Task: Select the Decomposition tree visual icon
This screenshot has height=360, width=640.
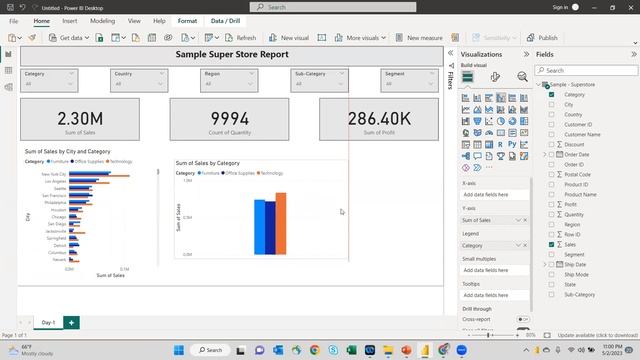Action: (x=465, y=156)
